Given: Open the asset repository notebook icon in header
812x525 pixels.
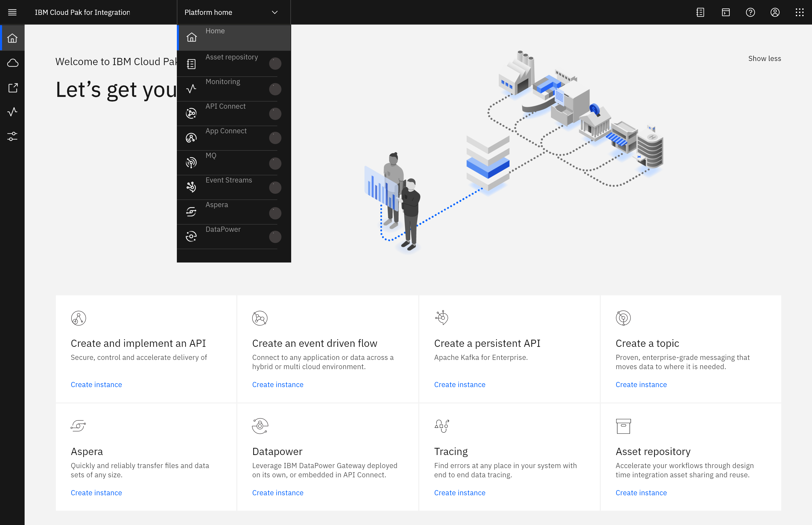Looking at the screenshot, I should (700, 12).
